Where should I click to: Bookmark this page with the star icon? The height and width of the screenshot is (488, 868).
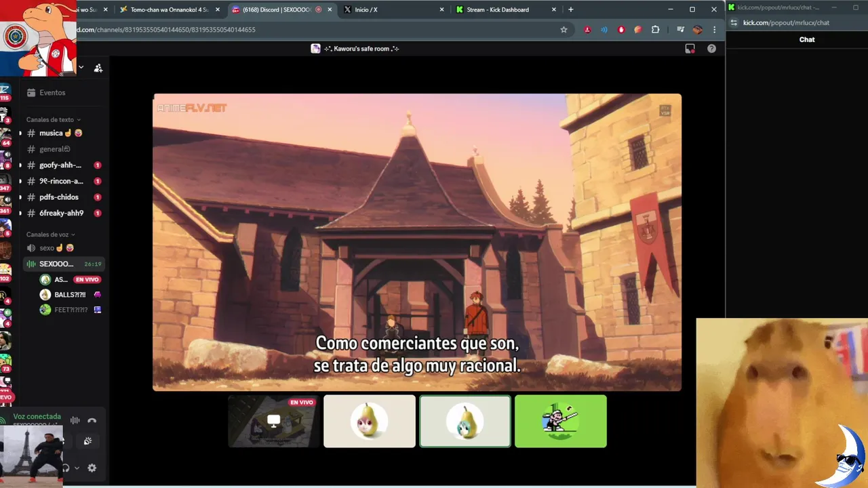(x=564, y=30)
